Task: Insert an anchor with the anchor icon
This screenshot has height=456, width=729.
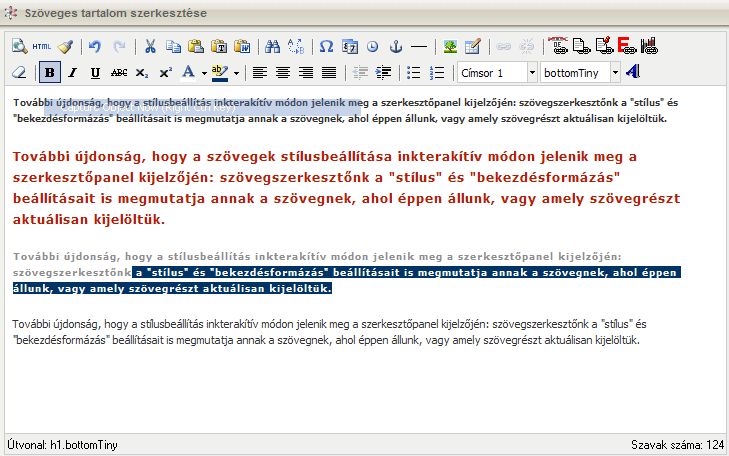Action: [x=395, y=46]
